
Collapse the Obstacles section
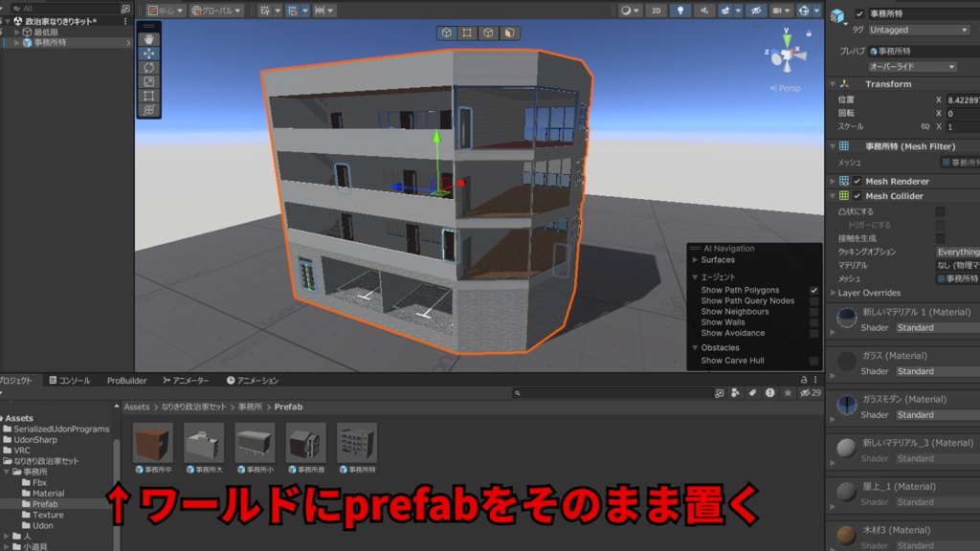point(695,347)
